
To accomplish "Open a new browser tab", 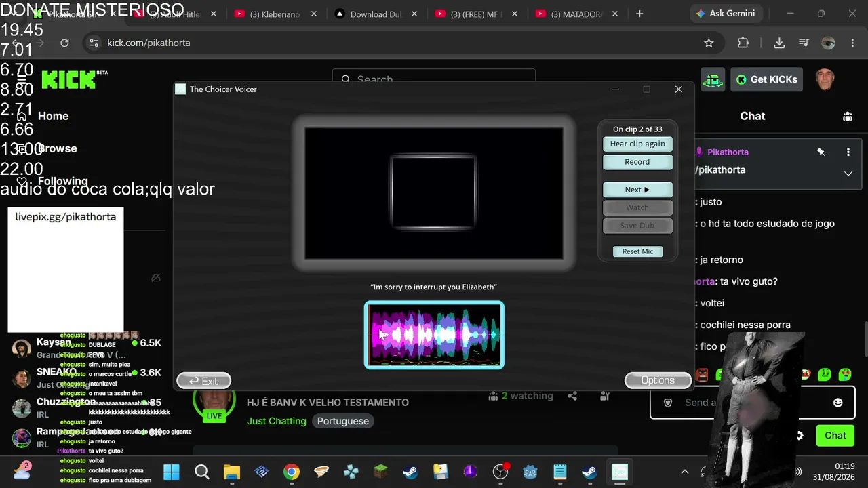I will [x=639, y=14].
